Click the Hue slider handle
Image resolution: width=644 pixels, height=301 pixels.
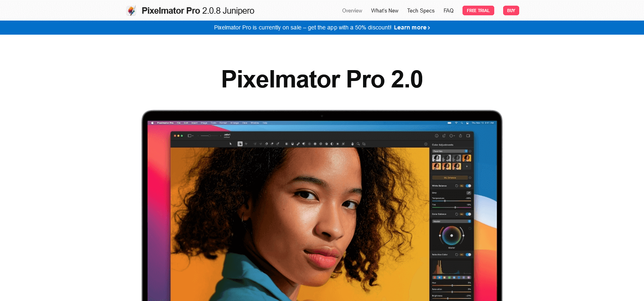452,285
